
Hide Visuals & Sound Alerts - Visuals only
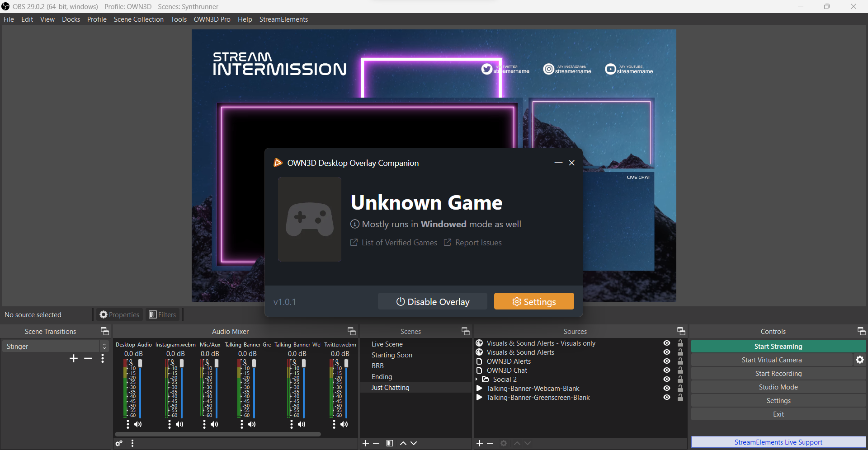pyautogui.click(x=666, y=343)
